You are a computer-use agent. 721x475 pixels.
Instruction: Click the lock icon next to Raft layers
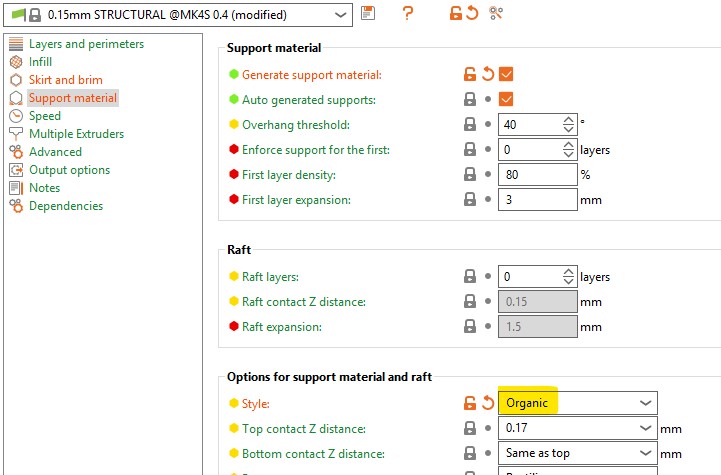[x=469, y=277]
